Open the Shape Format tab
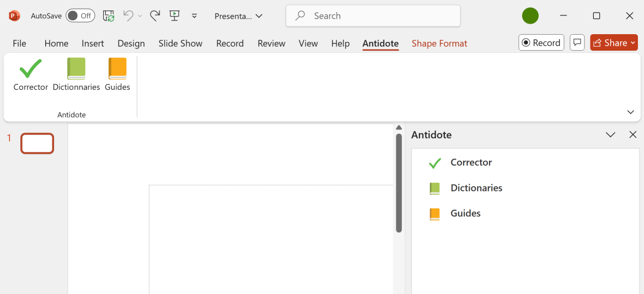The height and width of the screenshot is (294, 644). coord(439,43)
